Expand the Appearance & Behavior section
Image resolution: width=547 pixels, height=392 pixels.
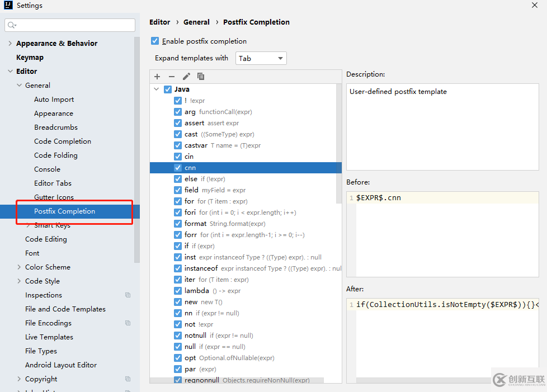pyautogui.click(x=10, y=44)
